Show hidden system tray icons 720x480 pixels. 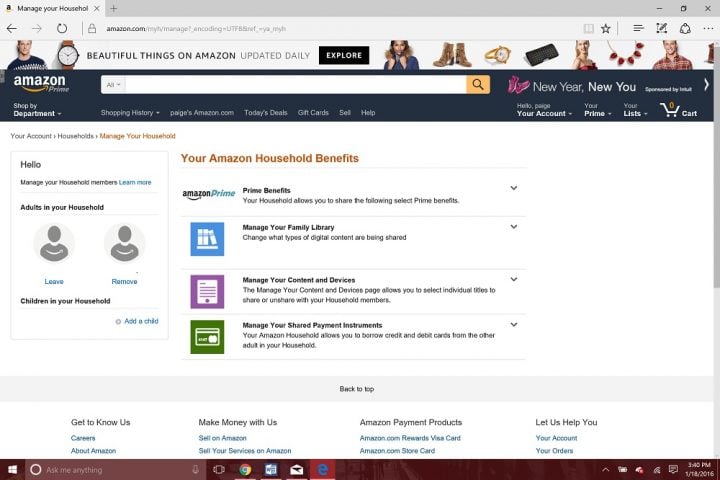[x=606, y=469]
